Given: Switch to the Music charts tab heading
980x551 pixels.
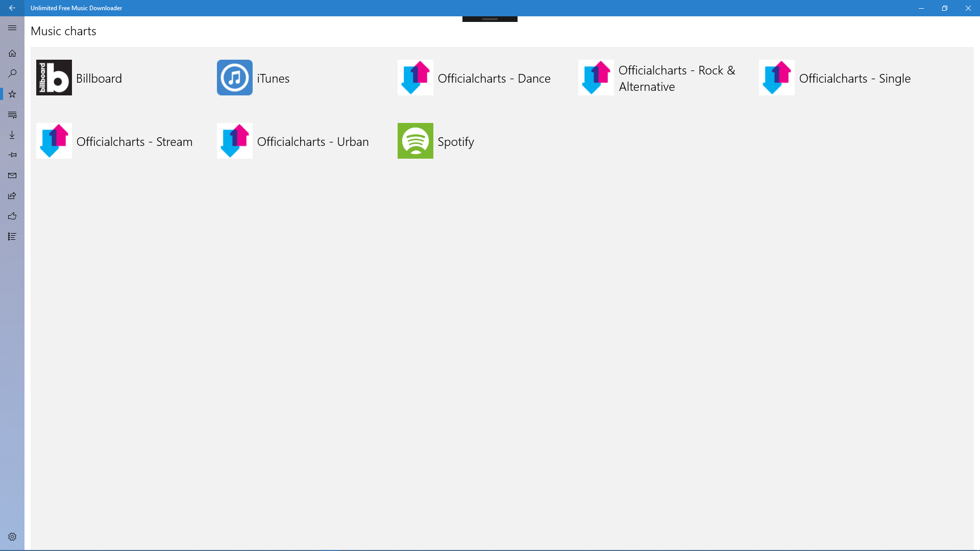Looking at the screenshot, I should click(63, 31).
